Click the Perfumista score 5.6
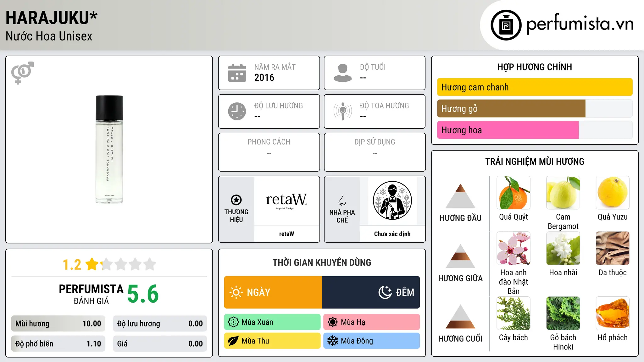The width and height of the screenshot is (644, 362). pos(143,294)
